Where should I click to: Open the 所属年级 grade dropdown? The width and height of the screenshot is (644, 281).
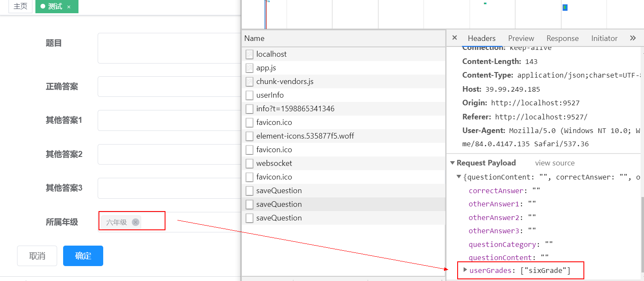coord(170,222)
